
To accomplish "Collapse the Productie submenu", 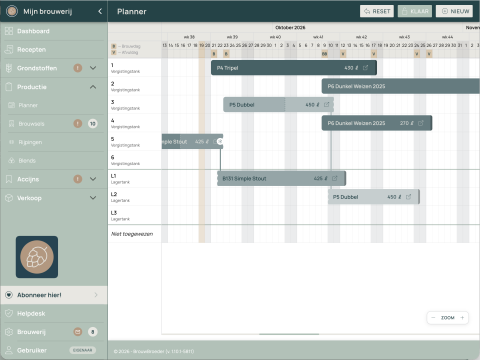I will coord(93,87).
